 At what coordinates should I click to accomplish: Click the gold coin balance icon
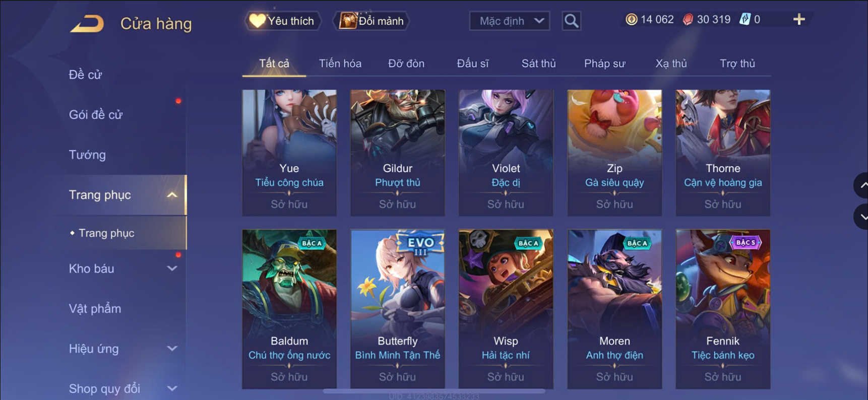click(x=631, y=20)
